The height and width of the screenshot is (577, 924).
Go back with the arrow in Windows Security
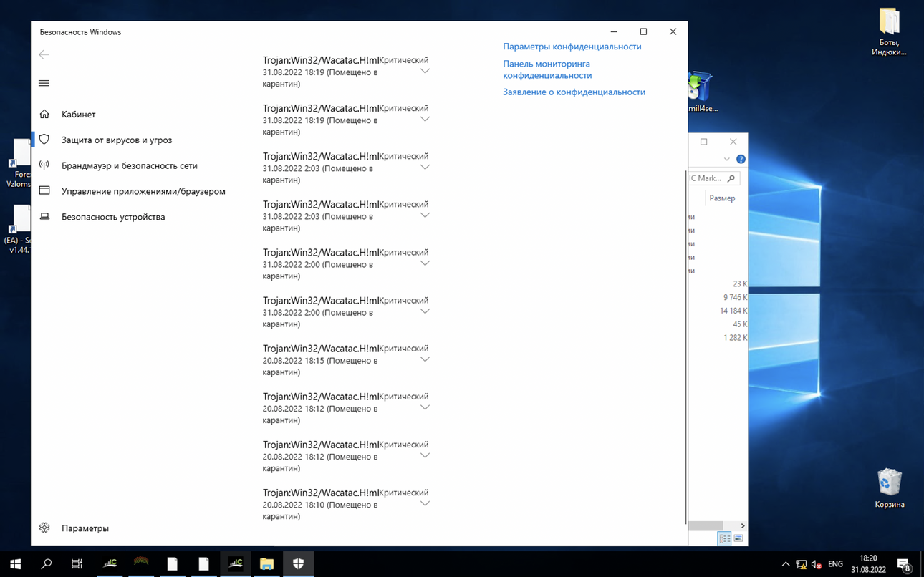(44, 54)
